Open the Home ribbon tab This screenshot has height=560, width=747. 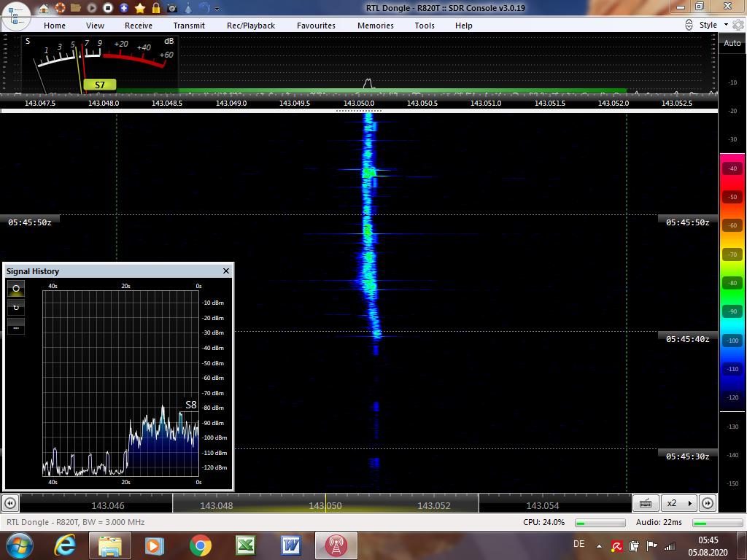click(55, 26)
